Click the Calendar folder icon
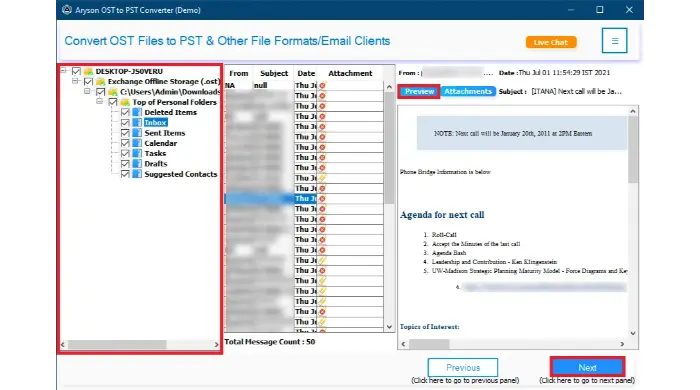The image size is (700, 390). click(x=137, y=143)
